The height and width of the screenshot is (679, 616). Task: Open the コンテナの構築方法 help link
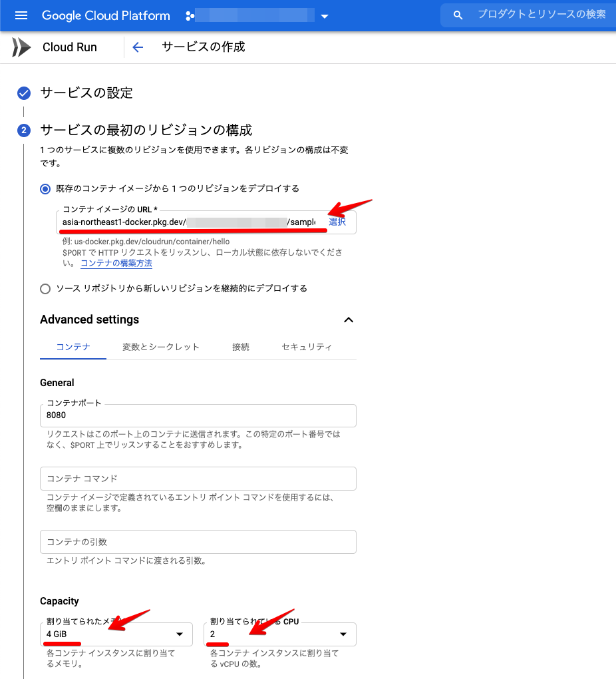coord(116,263)
